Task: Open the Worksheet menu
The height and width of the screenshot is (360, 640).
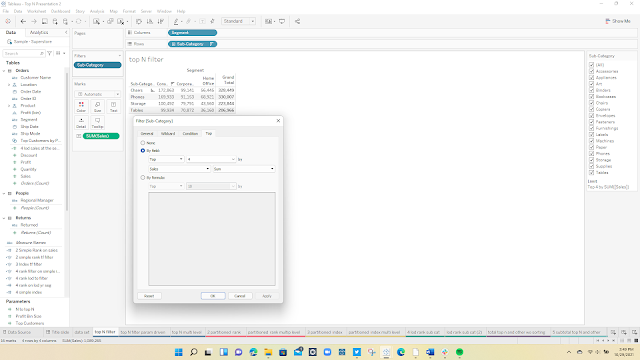Action: (x=36, y=11)
